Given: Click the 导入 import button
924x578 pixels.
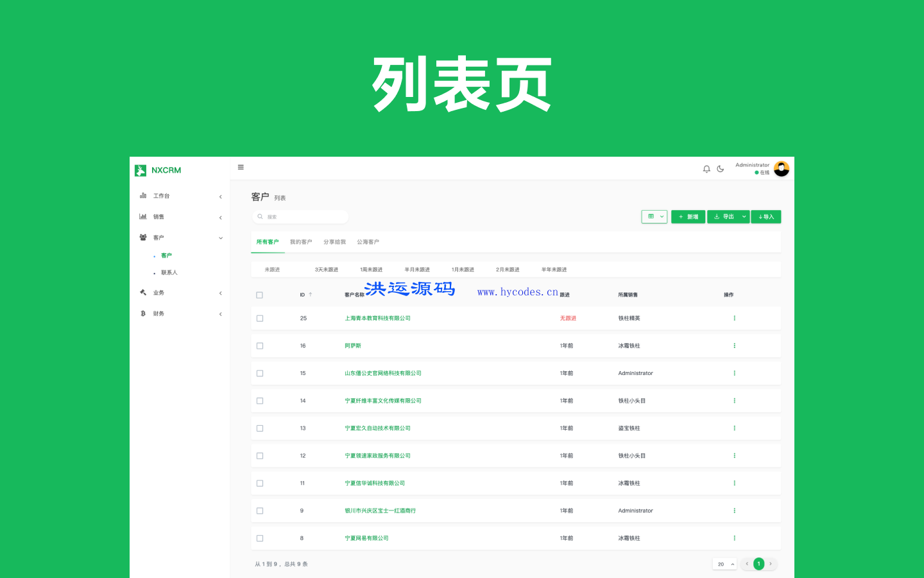Looking at the screenshot, I should [x=766, y=216].
